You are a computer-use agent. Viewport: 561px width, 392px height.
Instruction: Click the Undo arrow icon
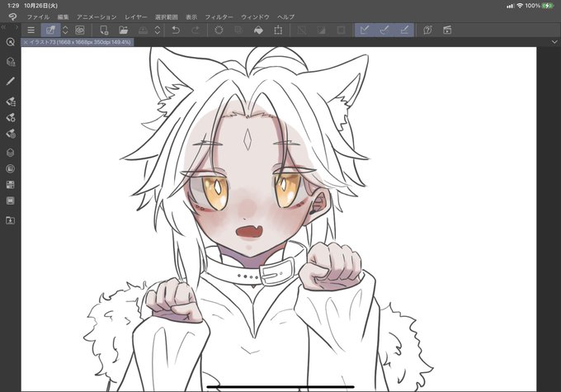pos(176,31)
